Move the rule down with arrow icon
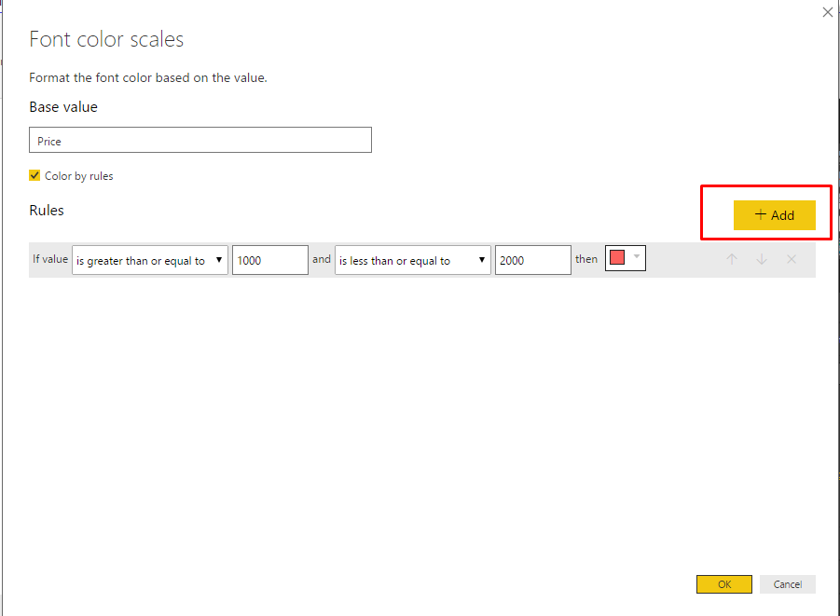The height and width of the screenshot is (616, 840). [762, 259]
